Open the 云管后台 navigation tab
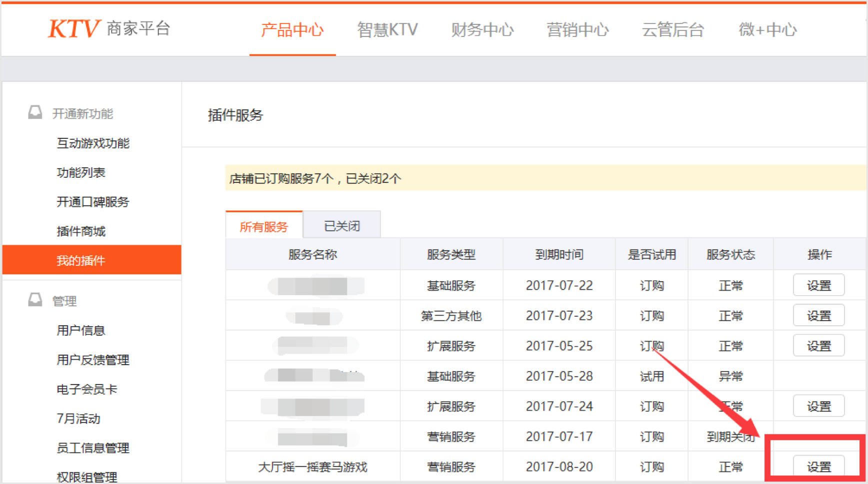Screen dimensions: 868x484 point(672,30)
